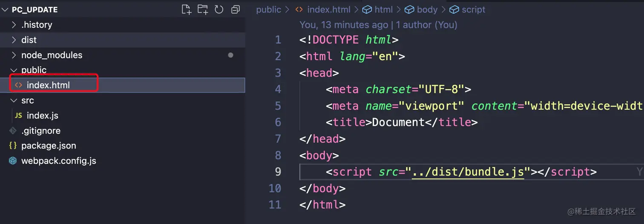
Task: Open package.json in the explorer
Action: [123, 145]
